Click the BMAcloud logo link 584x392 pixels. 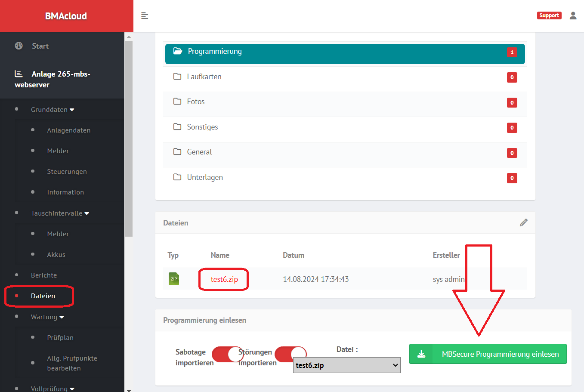[x=66, y=16]
